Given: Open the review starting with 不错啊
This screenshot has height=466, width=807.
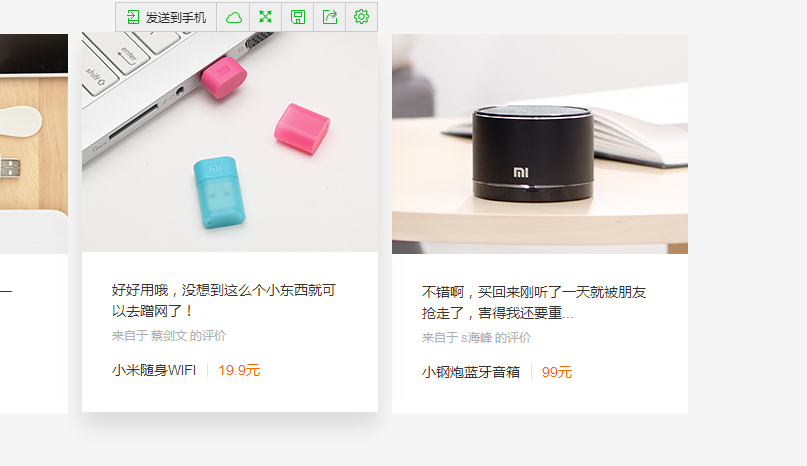Looking at the screenshot, I should pos(534,303).
